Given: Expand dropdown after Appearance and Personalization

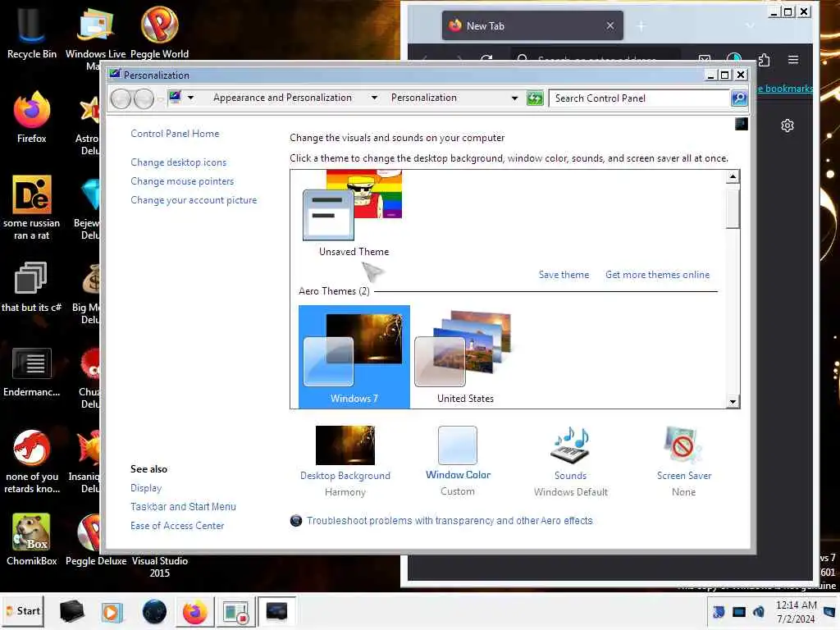Looking at the screenshot, I should (x=374, y=98).
